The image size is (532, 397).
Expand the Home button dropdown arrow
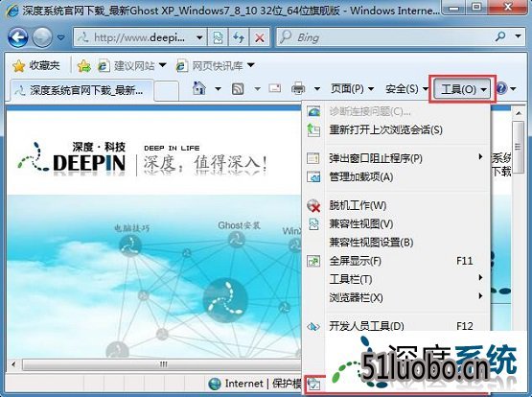(x=218, y=89)
